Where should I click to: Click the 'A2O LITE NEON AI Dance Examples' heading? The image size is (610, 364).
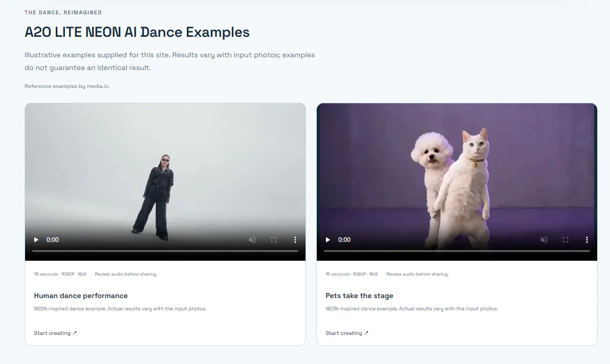[137, 32]
